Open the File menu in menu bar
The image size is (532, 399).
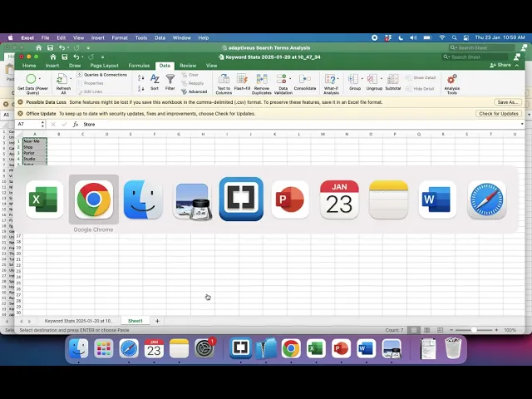pos(45,37)
